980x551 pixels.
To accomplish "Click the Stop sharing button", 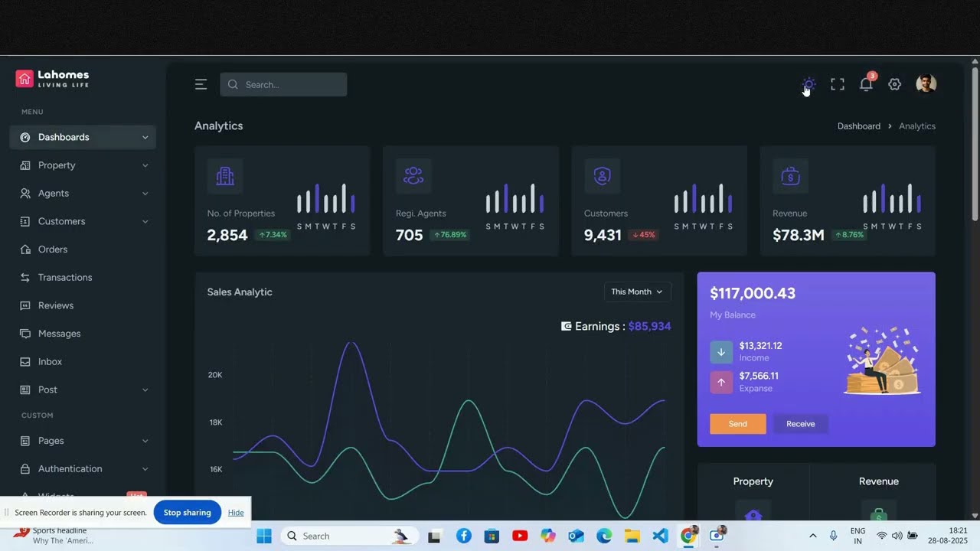I will coord(187,513).
